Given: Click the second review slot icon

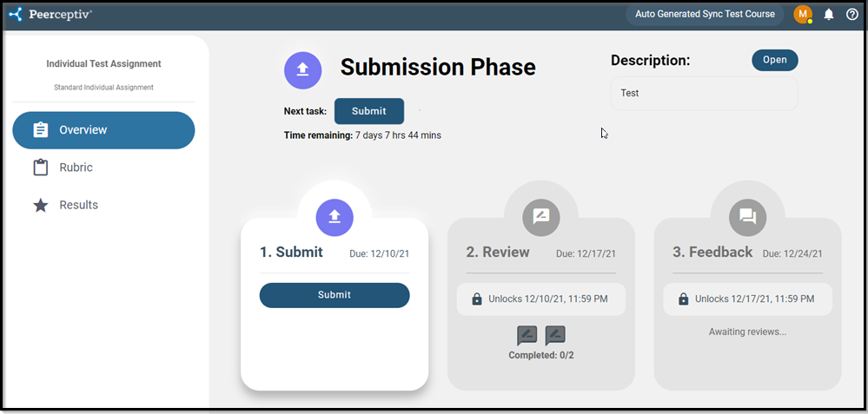Looking at the screenshot, I should 555,335.
